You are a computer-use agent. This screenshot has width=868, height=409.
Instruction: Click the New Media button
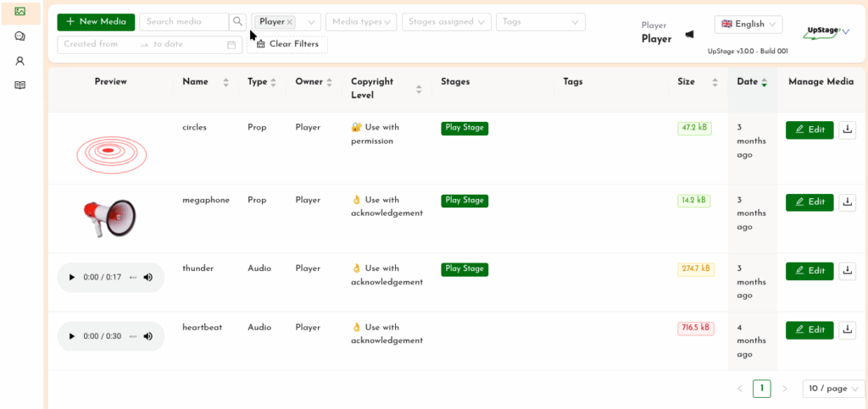click(96, 22)
